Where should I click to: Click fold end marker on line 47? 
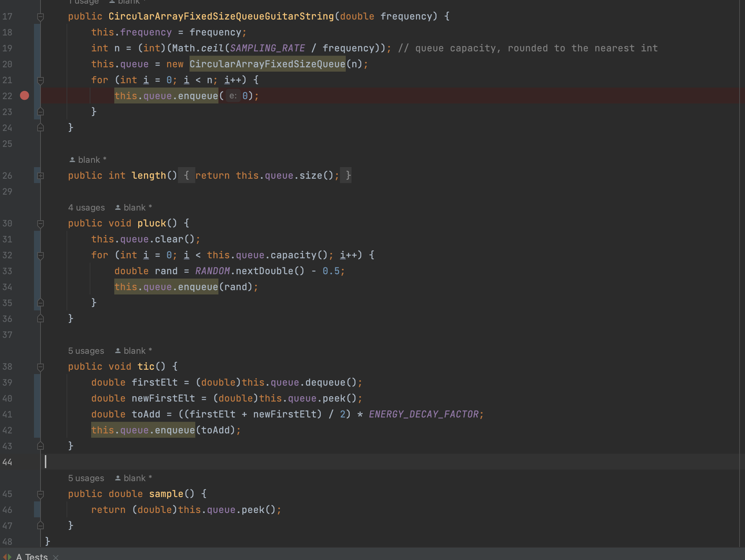coord(41,526)
